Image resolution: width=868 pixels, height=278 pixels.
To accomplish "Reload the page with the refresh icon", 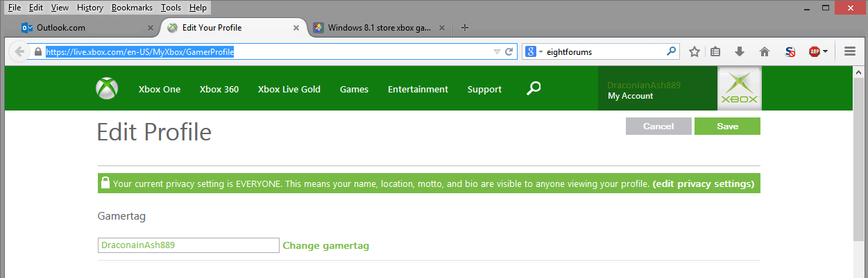I will pos(509,51).
